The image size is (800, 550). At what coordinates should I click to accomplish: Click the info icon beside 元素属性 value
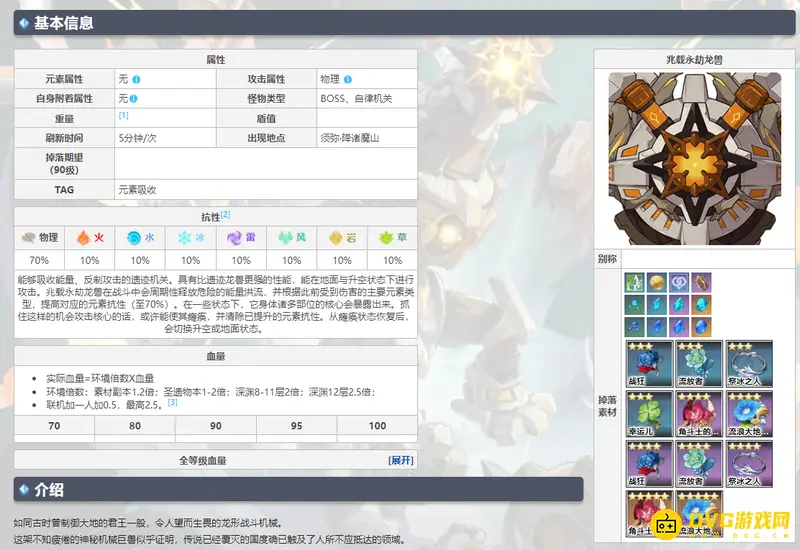click(x=136, y=79)
